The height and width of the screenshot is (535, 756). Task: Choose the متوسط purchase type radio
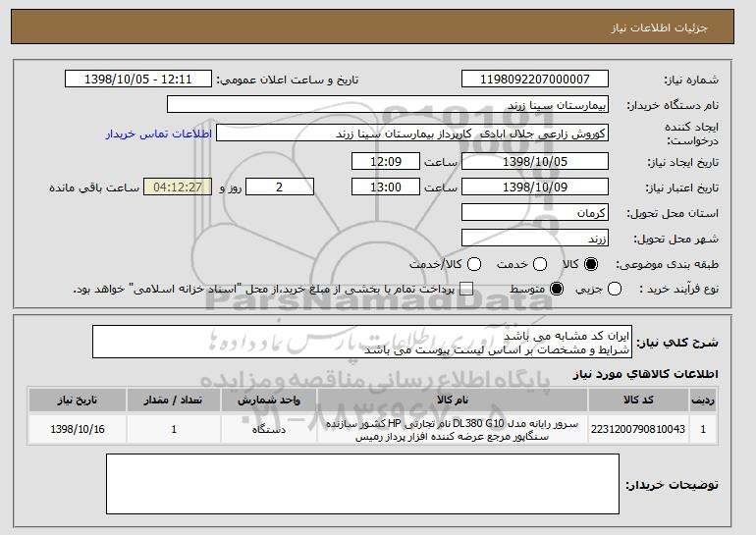(557, 290)
